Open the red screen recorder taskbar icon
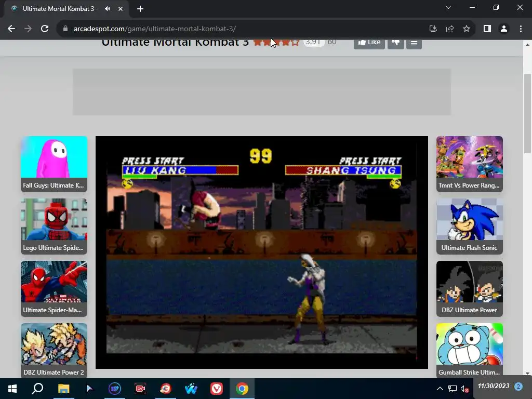 point(140,389)
